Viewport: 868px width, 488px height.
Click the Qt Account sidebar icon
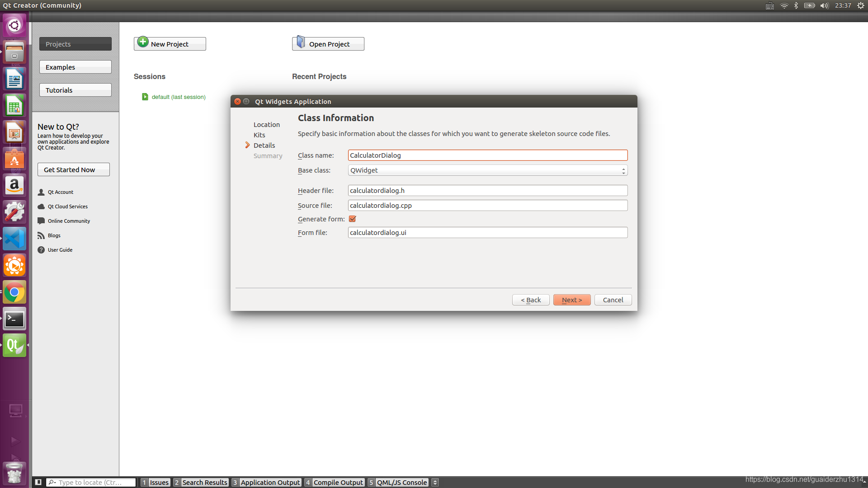click(41, 191)
